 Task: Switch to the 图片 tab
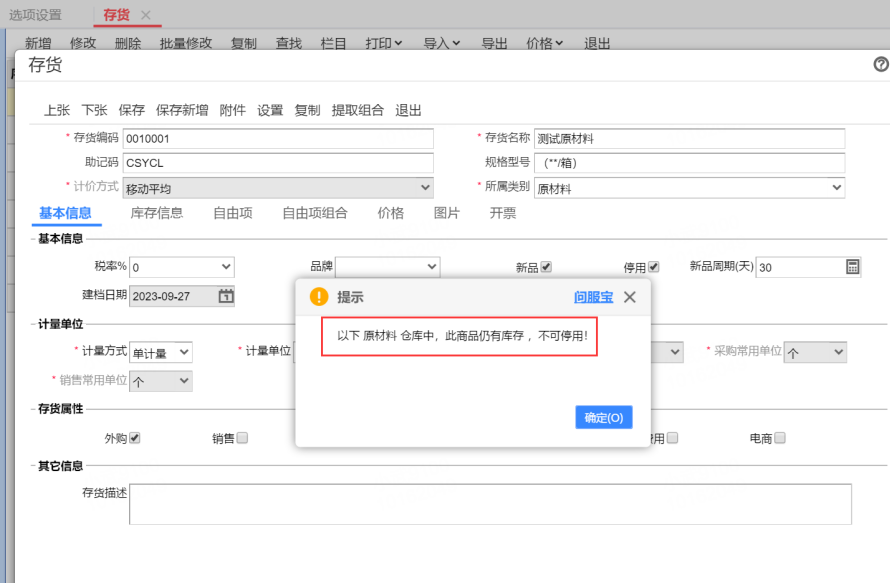tap(447, 213)
